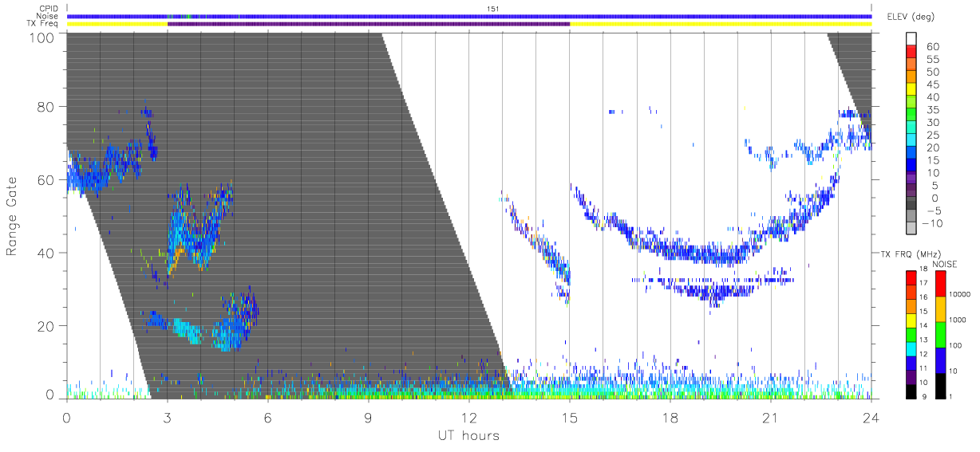Click the 15 tick on UT hours axis
Viewport: 980px width, 452px height.
pos(570,417)
